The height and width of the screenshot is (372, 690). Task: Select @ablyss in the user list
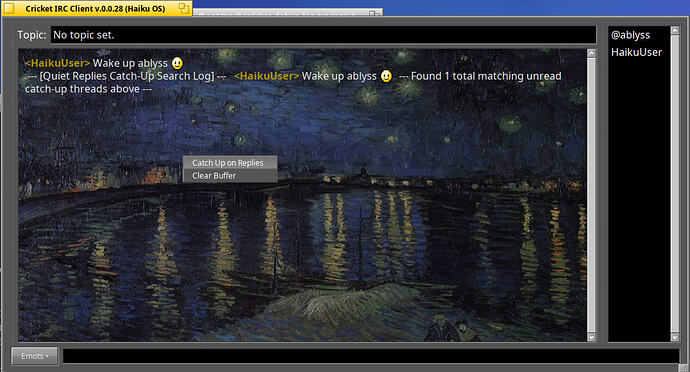click(630, 35)
